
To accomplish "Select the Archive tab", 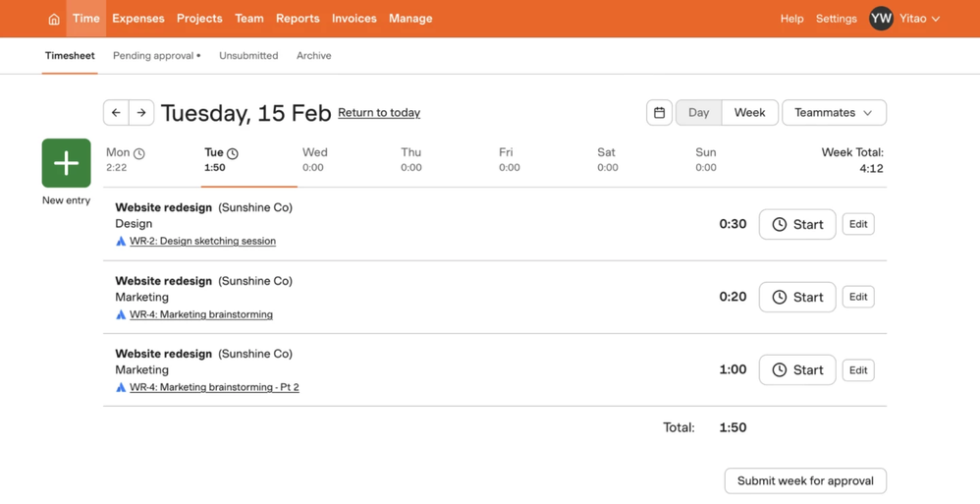I will (314, 56).
